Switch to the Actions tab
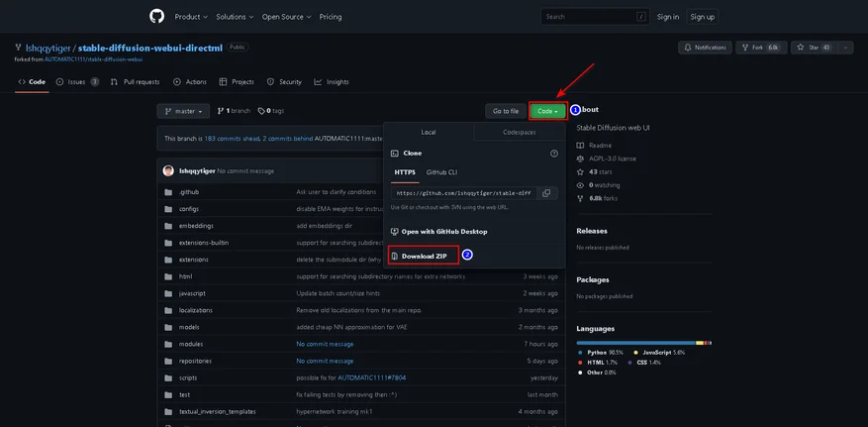Viewport: 868px width, 427px height. pyautogui.click(x=190, y=82)
